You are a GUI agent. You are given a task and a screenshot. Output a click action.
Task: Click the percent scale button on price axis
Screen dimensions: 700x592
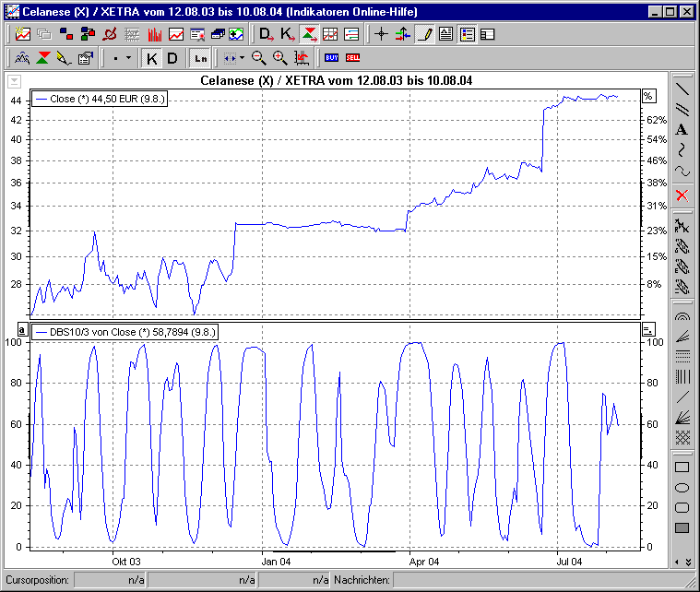(647, 96)
